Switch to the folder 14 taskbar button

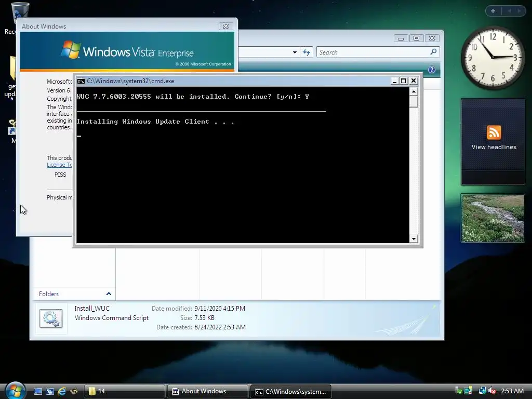pos(124,391)
